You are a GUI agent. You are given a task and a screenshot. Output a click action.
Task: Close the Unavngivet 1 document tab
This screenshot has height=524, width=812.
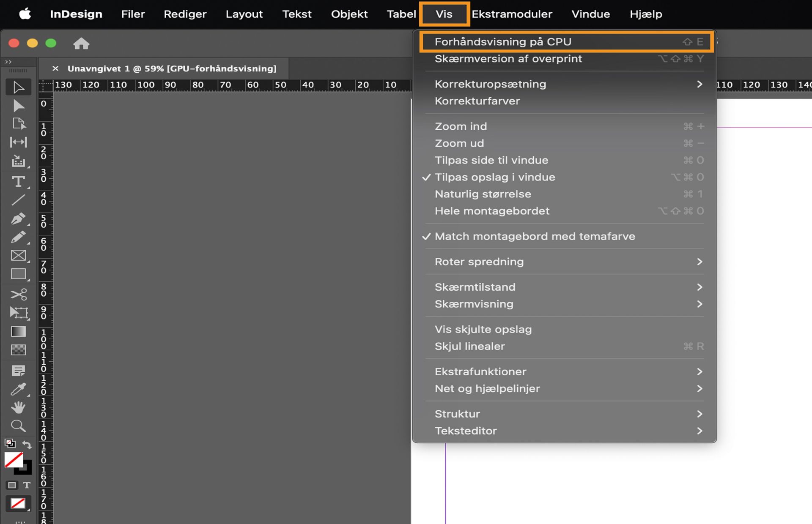55,68
